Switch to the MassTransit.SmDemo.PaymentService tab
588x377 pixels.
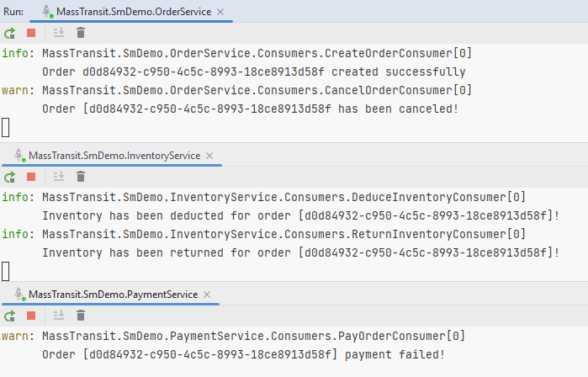tap(113, 295)
